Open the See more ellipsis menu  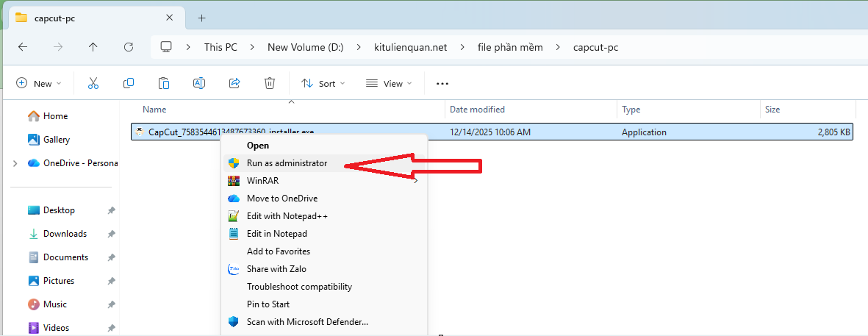coord(442,84)
